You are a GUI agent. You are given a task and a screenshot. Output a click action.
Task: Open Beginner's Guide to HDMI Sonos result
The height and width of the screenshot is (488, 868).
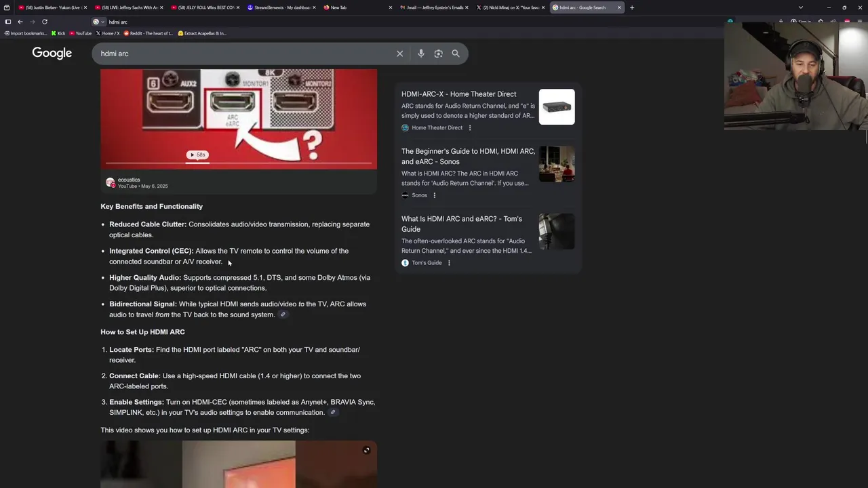coord(468,157)
